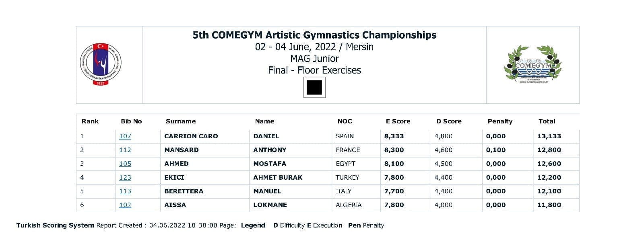
Task: Open bib number 123 link
Action: pos(125,177)
